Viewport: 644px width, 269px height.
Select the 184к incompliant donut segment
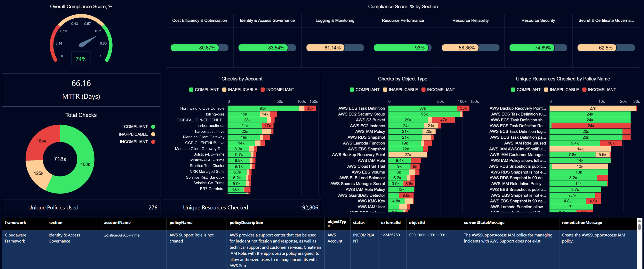(x=42, y=141)
